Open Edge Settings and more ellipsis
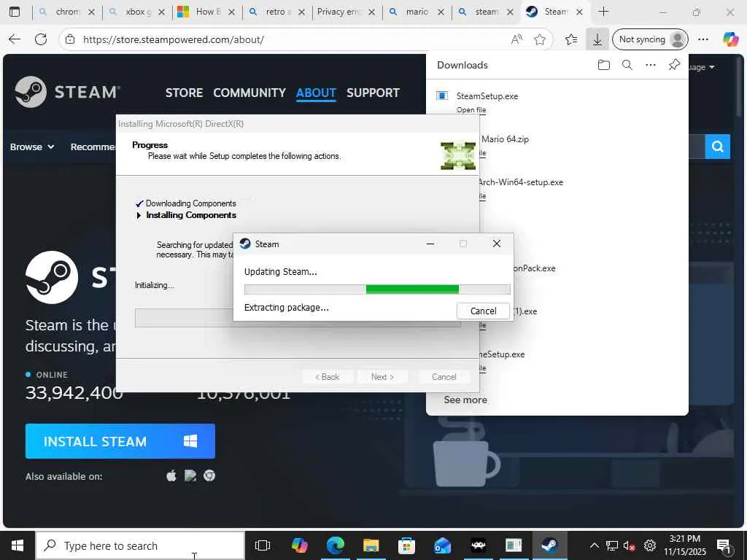 click(x=703, y=39)
